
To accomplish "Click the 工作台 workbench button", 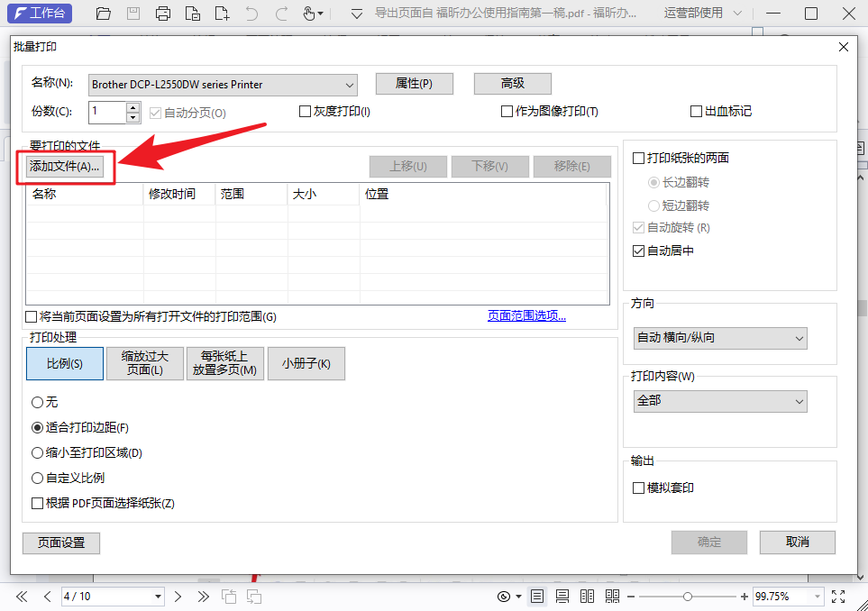I will (40, 13).
